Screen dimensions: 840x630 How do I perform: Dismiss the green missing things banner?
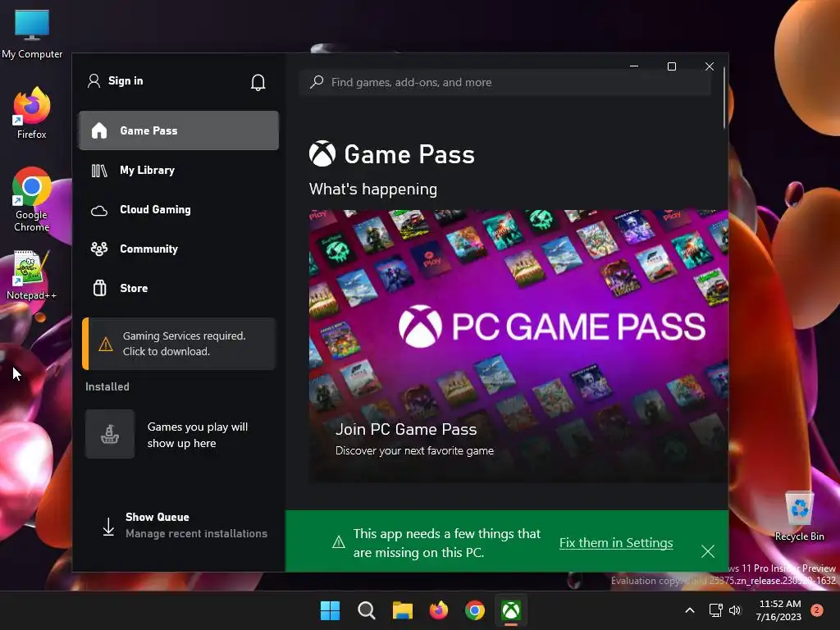click(708, 551)
